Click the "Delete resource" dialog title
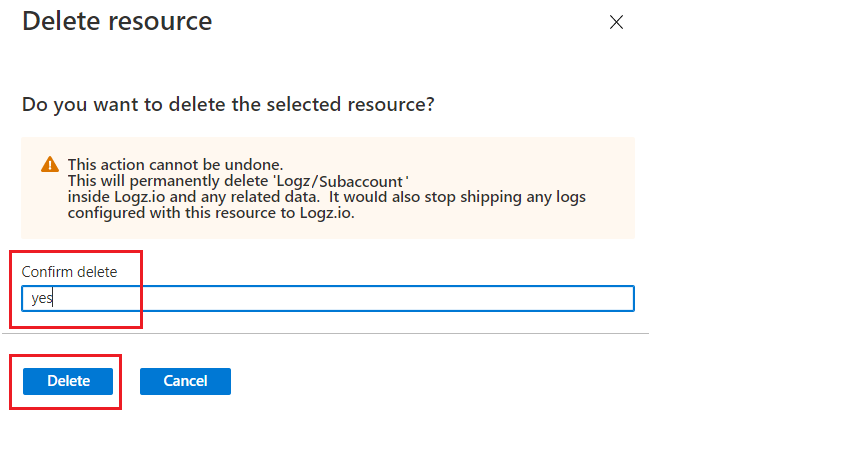The image size is (862, 464). pyautogui.click(x=117, y=21)
